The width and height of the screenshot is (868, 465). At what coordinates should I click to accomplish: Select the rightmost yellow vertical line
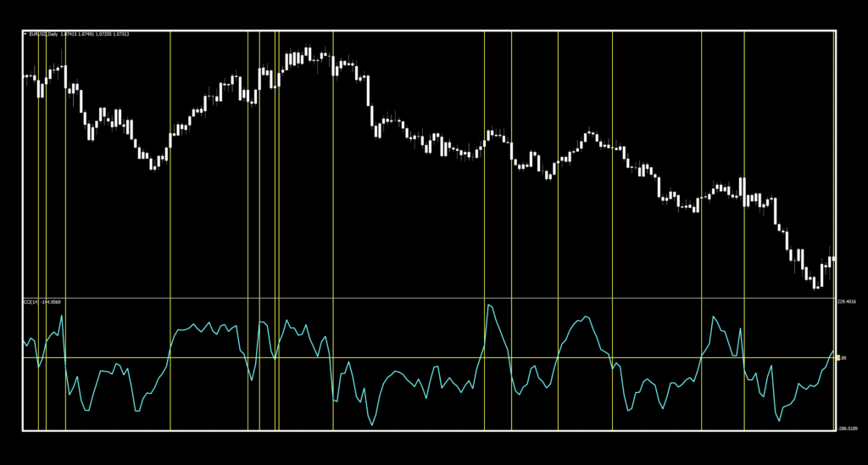(743, 170)
